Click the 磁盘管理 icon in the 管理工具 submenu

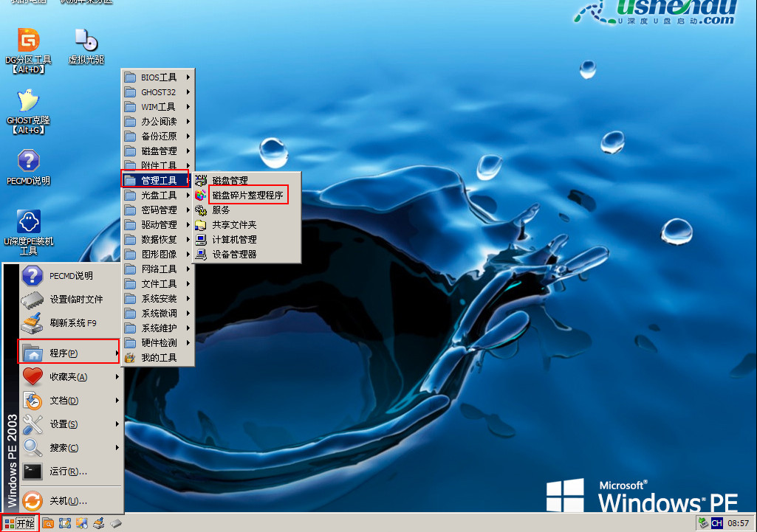tap(201, 180)
